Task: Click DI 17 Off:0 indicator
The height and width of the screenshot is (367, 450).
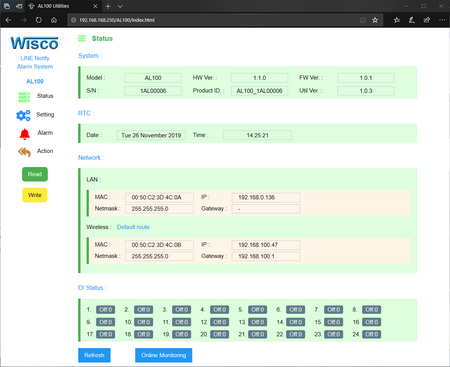Action: click(106, 334)
